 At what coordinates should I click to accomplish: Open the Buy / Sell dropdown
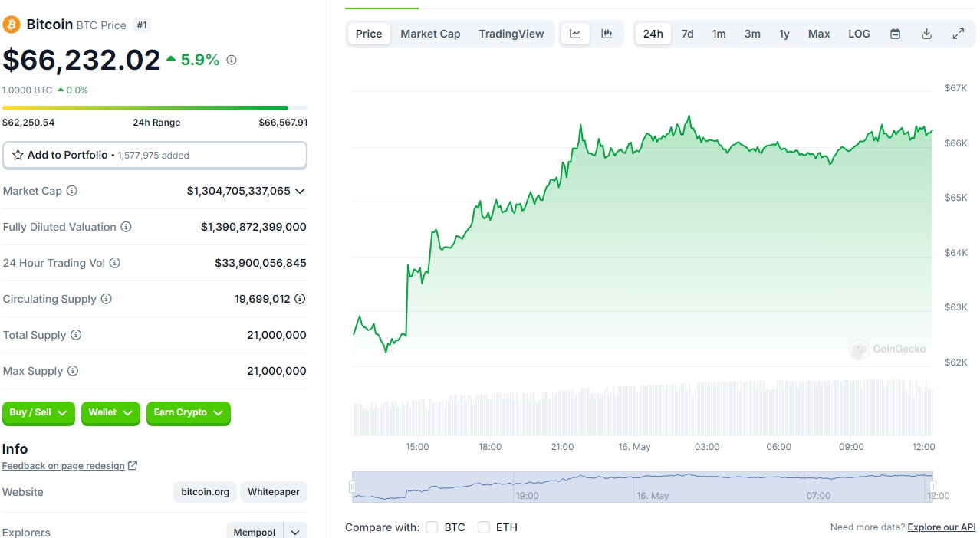point(38,413)
